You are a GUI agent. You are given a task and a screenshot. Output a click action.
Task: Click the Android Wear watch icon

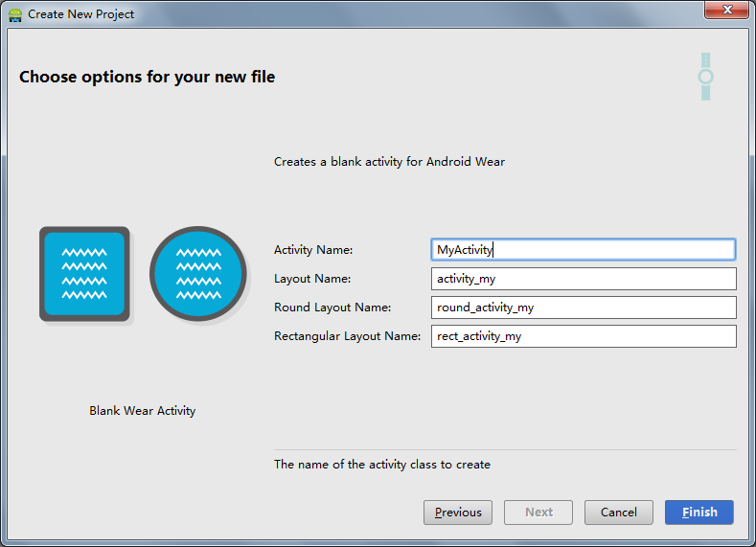(x=706, y=77)
